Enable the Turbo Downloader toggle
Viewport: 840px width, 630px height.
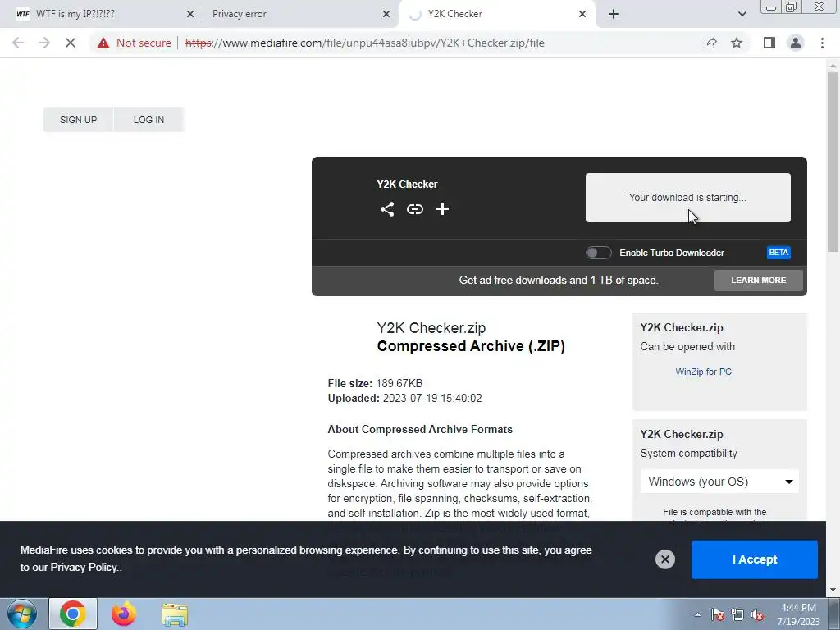point(598,253)
